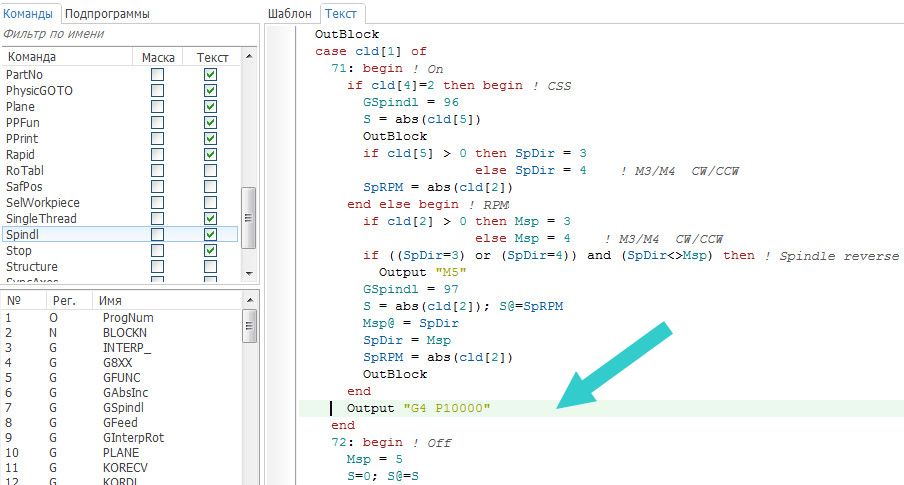Select the KORECV register row
This screenshot has height=485, width=904.
coord(122,468)
